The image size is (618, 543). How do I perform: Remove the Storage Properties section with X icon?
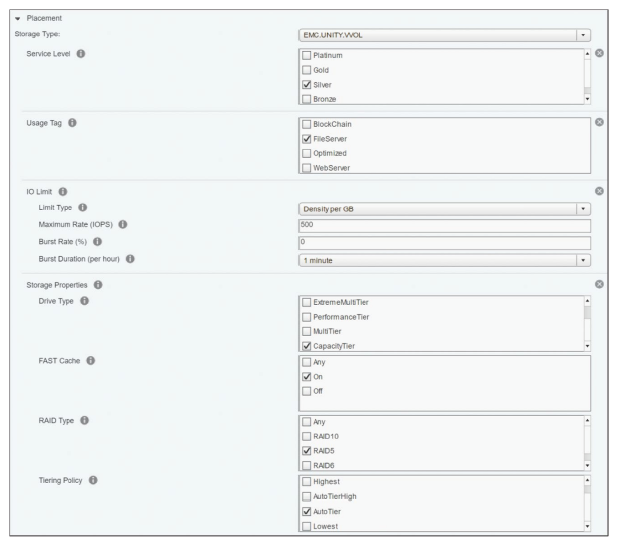click(x=599, y=285)
